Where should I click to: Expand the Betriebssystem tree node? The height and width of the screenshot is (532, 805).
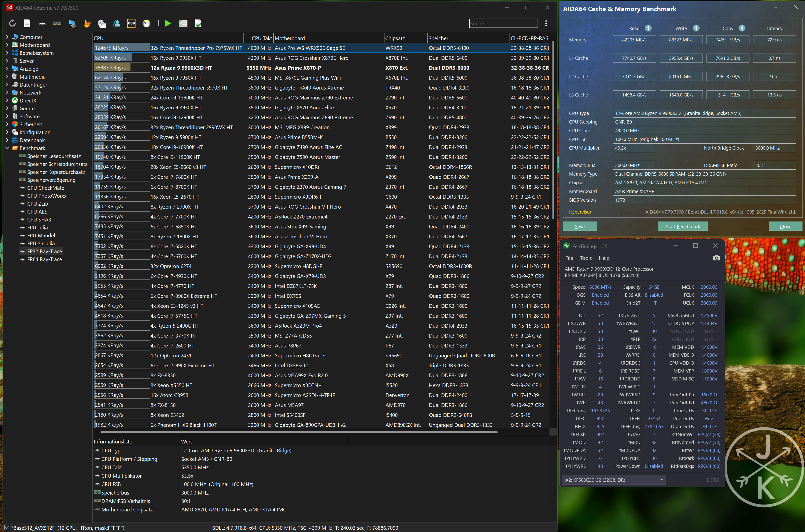(x=7, y=53)
